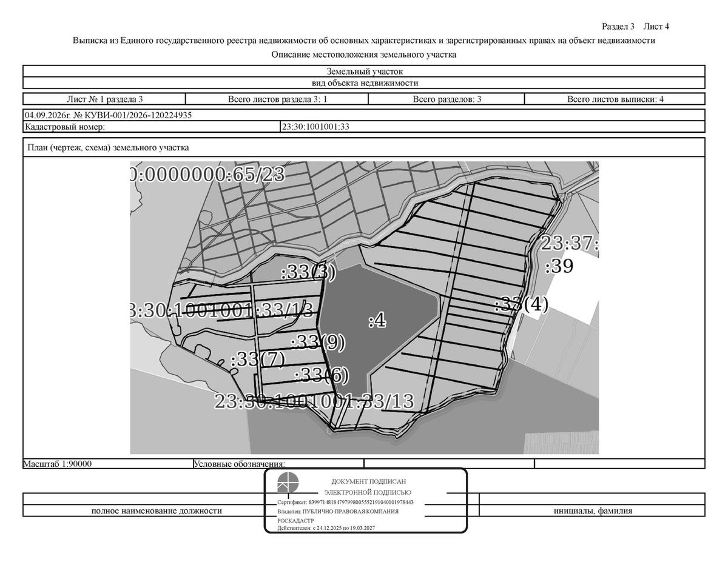Click the "Кадастровый номер:" label

tap(65, 127)
